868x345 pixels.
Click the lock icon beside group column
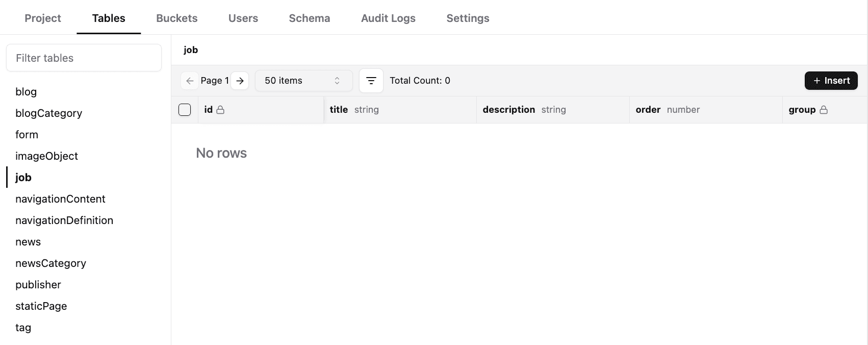[823, 110]
